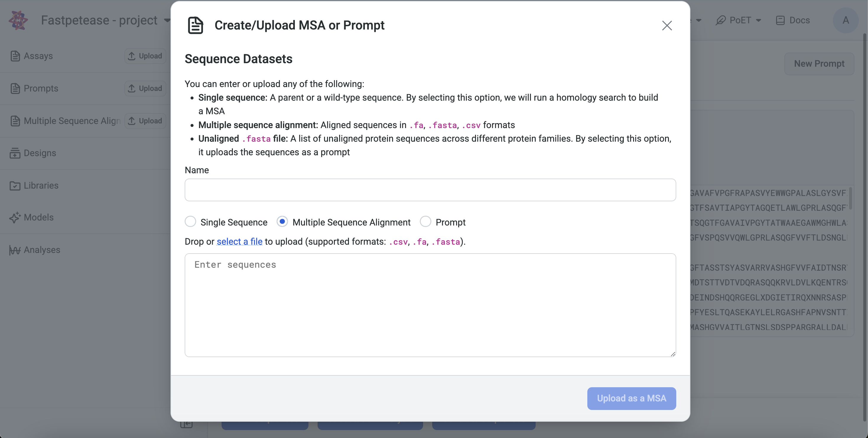Select the Single Sequence radio button
Image resolution: width=868 pixels, height=438 pixels.
[x=191, y=222]
